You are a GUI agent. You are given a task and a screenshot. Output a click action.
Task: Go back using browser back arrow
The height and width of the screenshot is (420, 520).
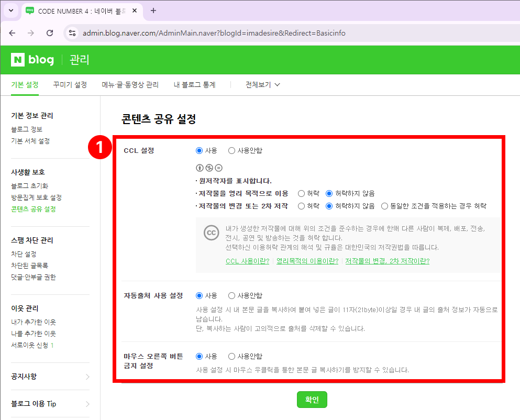(12, 33)
